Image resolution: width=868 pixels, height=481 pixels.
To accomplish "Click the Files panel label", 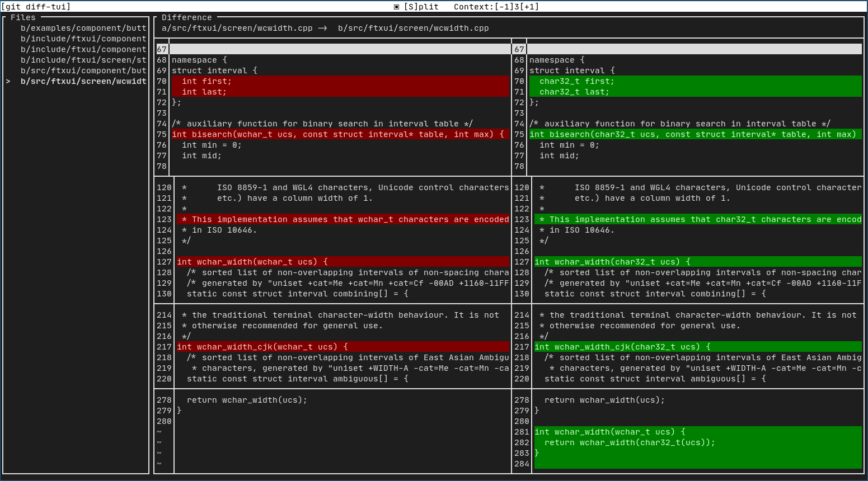I will tap(23, 17).
